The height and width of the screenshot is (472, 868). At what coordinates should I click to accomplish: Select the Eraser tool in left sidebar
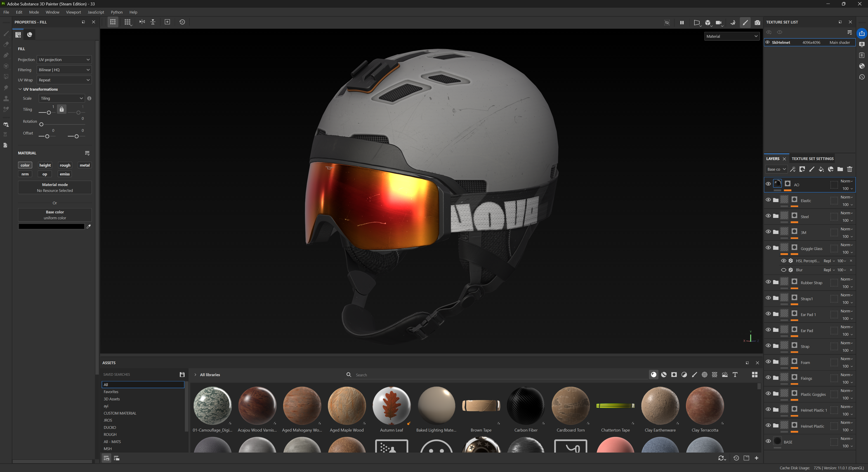tap(6, 45)
